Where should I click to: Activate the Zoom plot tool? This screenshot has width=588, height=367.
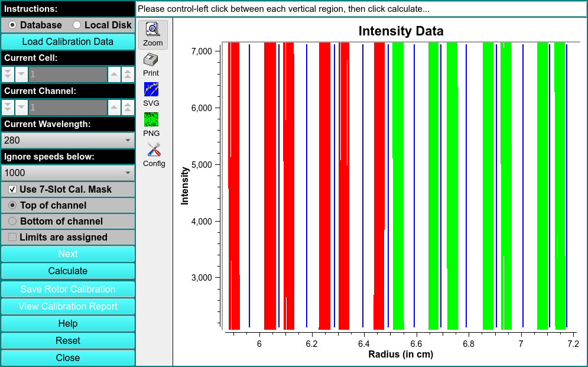point(152,34)
